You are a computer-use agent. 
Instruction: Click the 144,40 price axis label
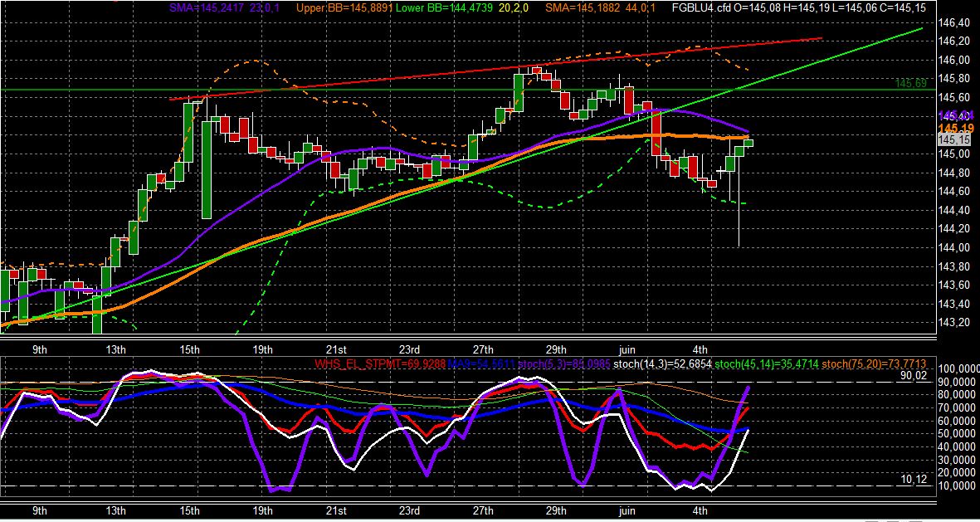click(x=953, y=211)
